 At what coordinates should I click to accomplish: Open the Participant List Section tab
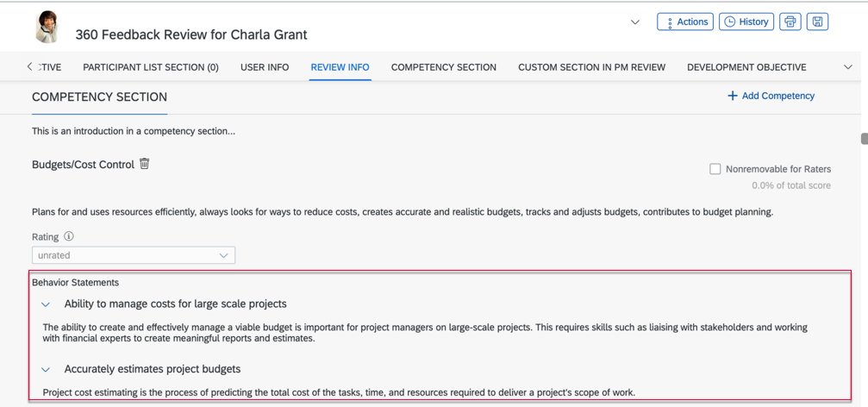coord(151,67)
